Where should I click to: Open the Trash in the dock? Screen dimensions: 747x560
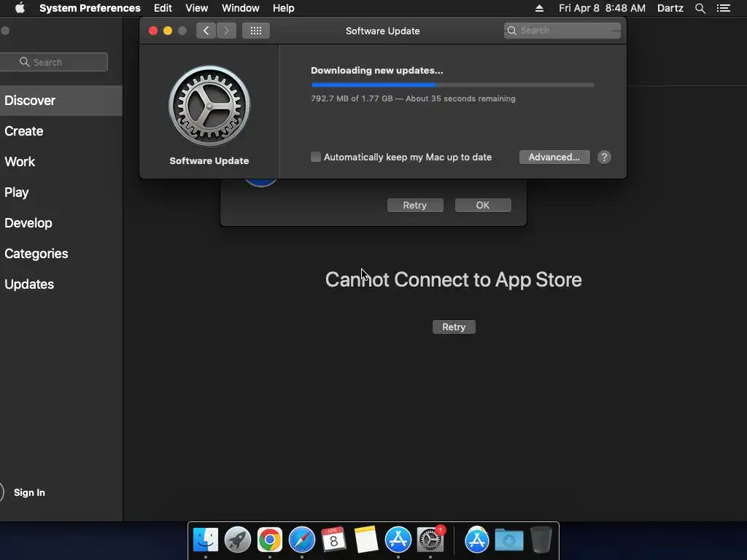tap(541, 540)
